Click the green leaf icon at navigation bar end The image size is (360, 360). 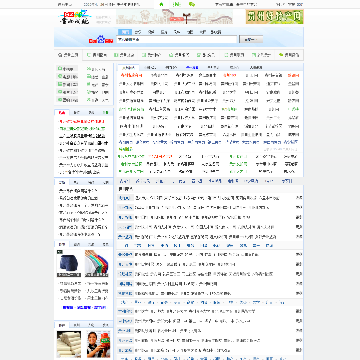(x=281, y=55)
